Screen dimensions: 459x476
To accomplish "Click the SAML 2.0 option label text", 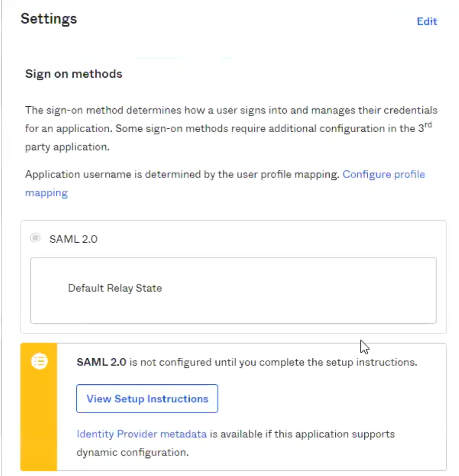I will pos(73,239).
